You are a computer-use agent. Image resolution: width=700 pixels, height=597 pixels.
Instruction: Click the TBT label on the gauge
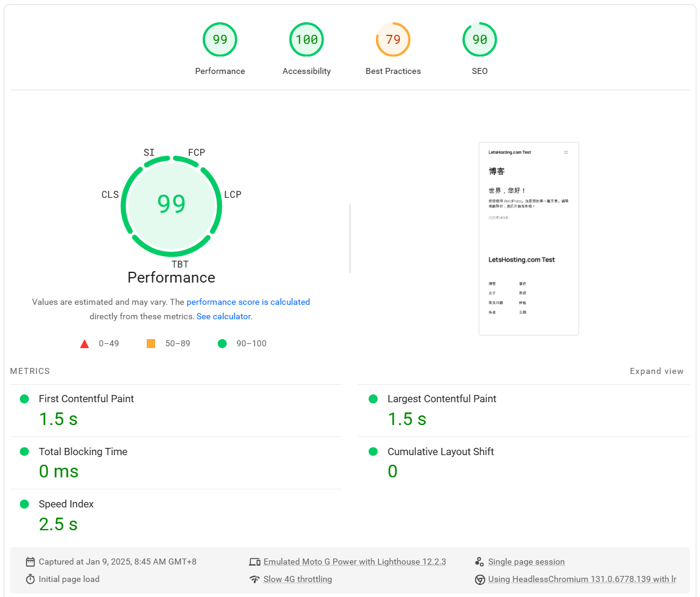[180, 264]
